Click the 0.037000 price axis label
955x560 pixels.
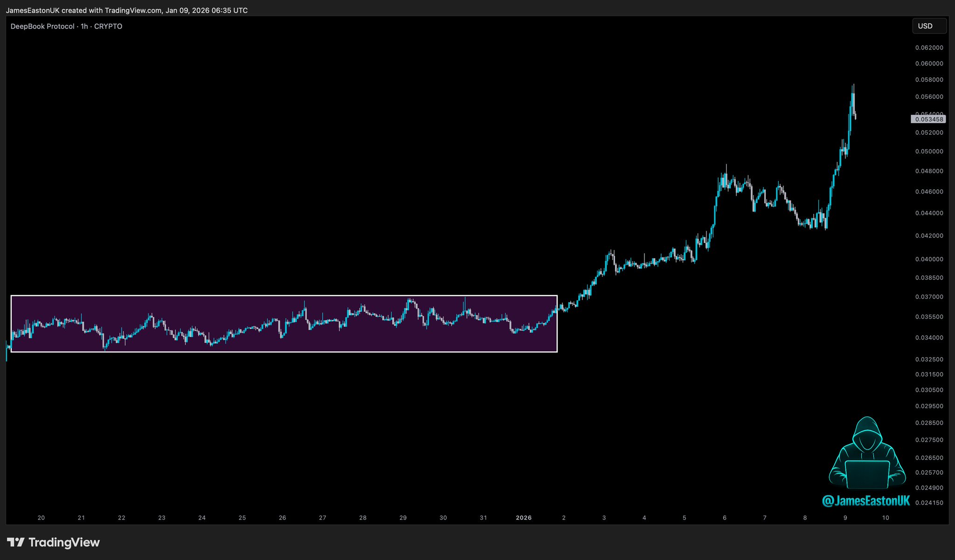(x=929, y=297)
